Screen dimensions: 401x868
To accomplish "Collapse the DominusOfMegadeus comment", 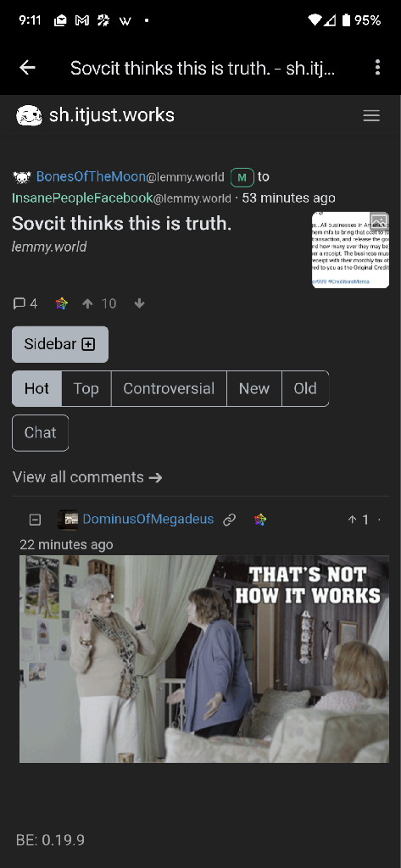I will 35,520.
